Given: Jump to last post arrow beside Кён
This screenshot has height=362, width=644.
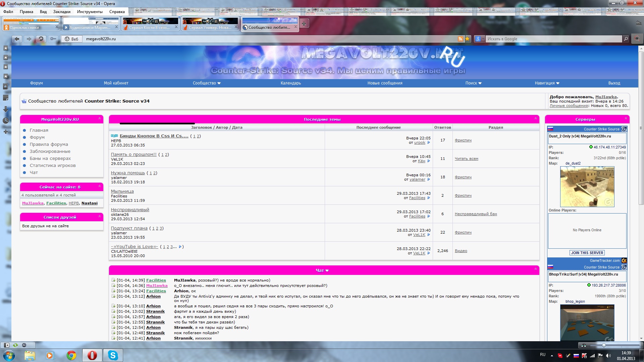Looking at the screenshot, I should [x=429, y=161].
